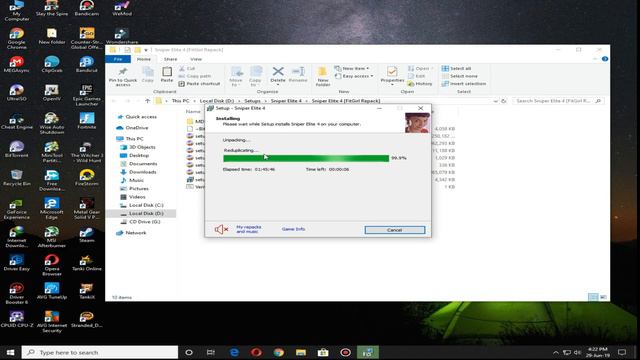Click the Recycle Bin desktop icon
Image resolution: width=640 pixels, height=360 pixels.
point(16,178)
